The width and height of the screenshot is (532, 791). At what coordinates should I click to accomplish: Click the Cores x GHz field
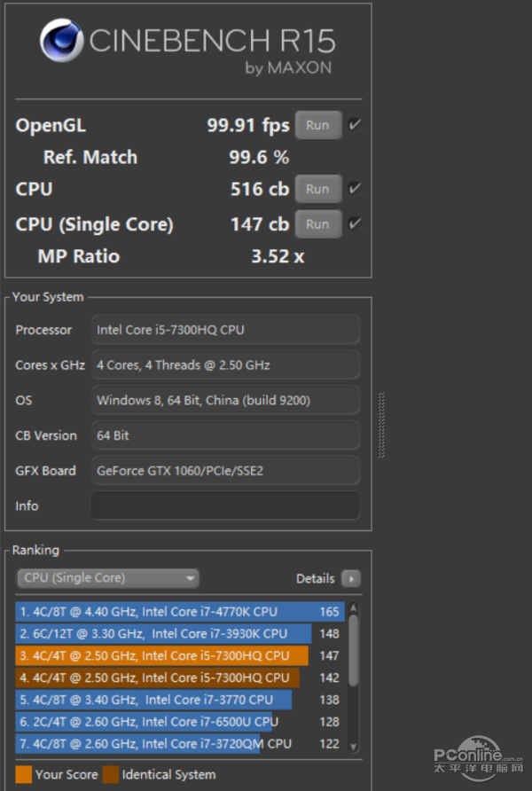point(225,365)
